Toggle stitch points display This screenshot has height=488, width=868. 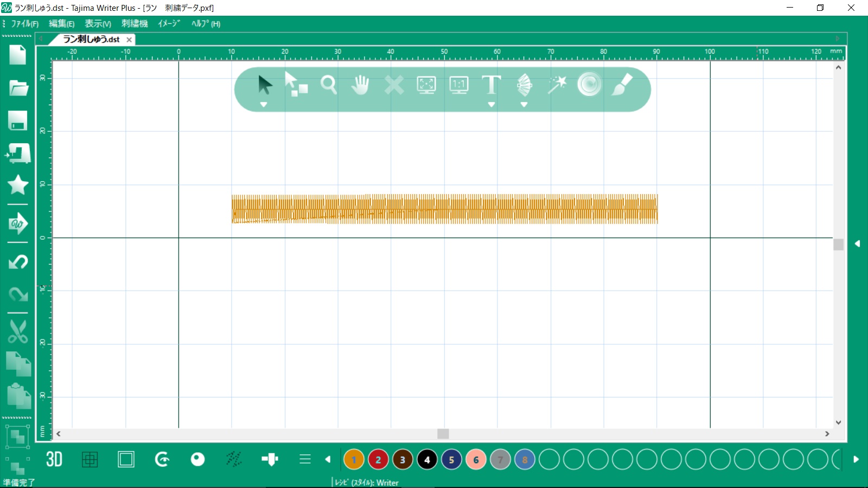coord(234,459)
